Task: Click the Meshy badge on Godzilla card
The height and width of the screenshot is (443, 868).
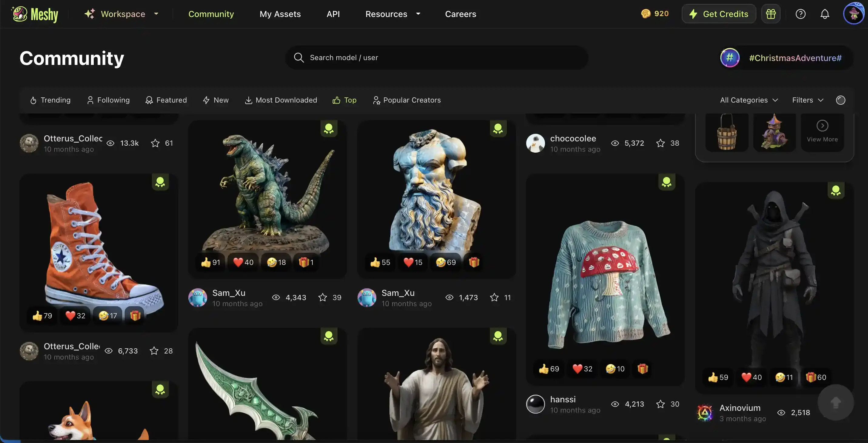Action: (x=328, y=128)
